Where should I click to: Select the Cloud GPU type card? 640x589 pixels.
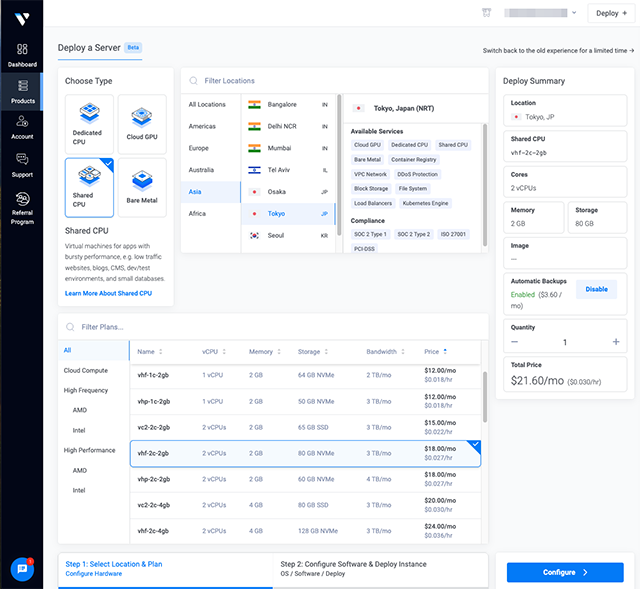142,124
